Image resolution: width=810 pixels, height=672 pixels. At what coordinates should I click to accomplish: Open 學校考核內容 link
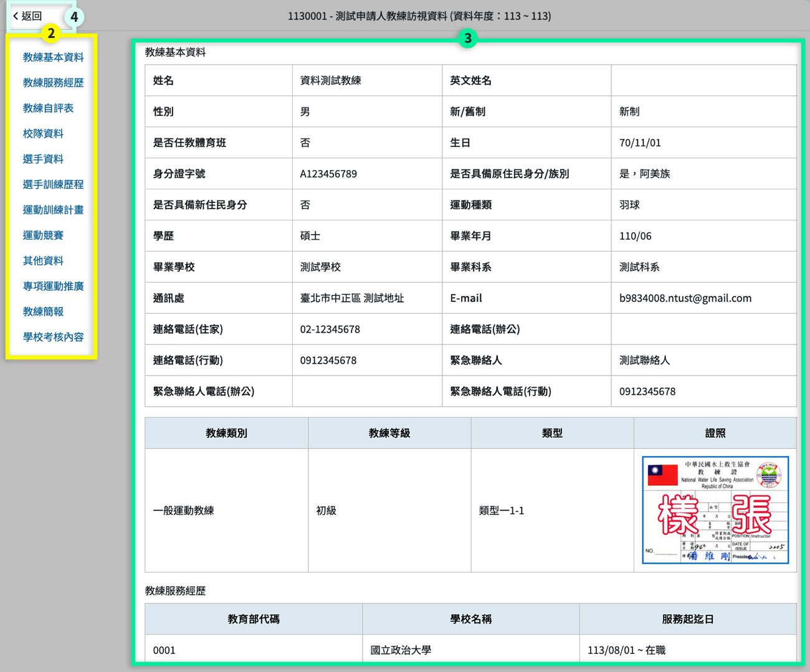coord(53,338)
